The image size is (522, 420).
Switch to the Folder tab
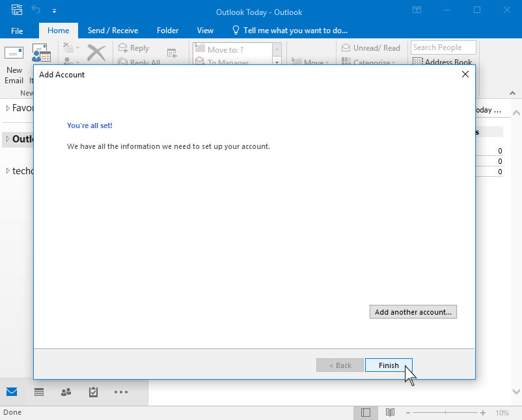coord(167,31)
